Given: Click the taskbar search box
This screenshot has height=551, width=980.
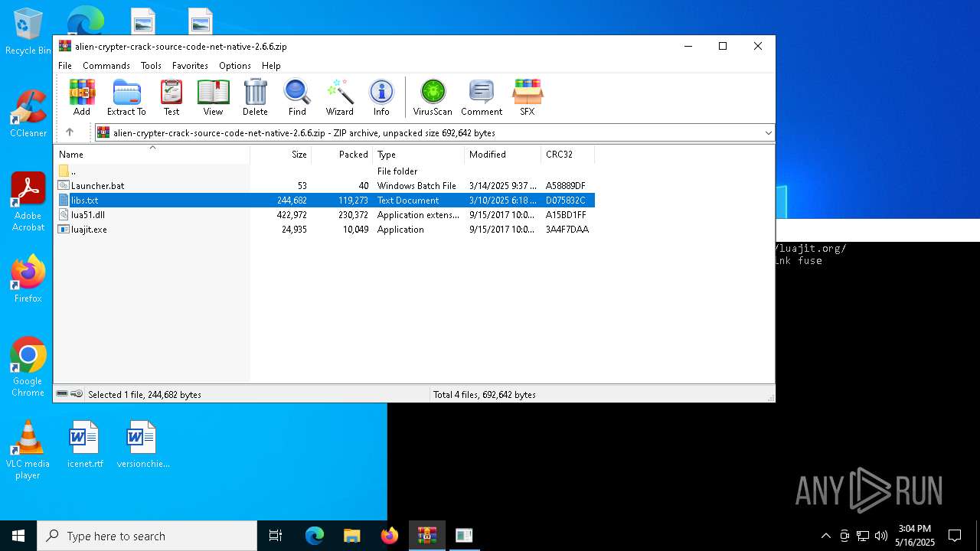Looking at the screenshot, I should (147, 536).
